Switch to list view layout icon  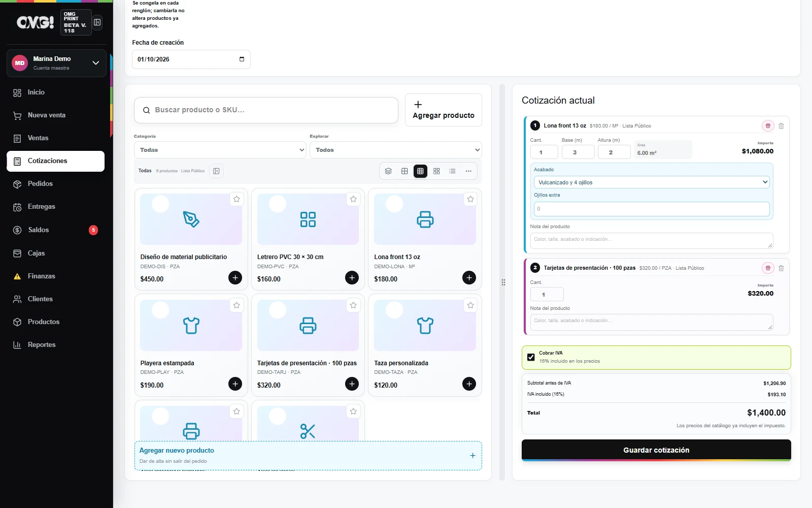point(452,171)
